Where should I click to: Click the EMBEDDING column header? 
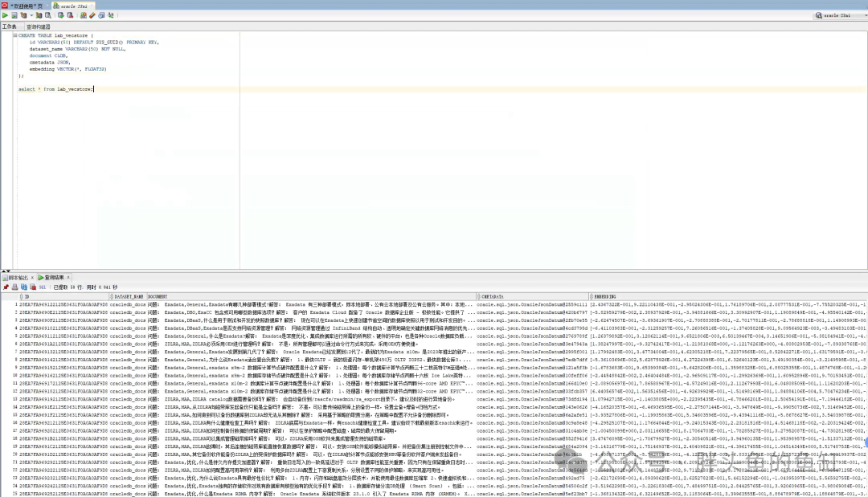pyautogui.click(x=728, y=297)
